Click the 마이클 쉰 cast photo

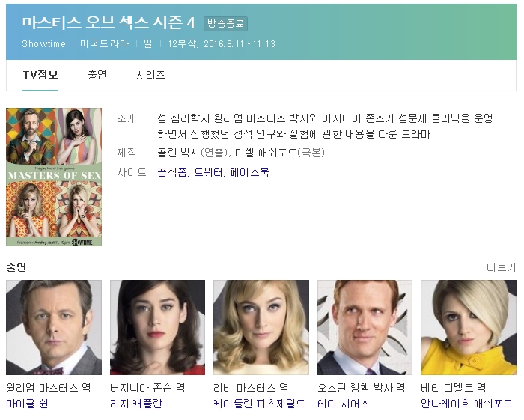tap(54, 327)
